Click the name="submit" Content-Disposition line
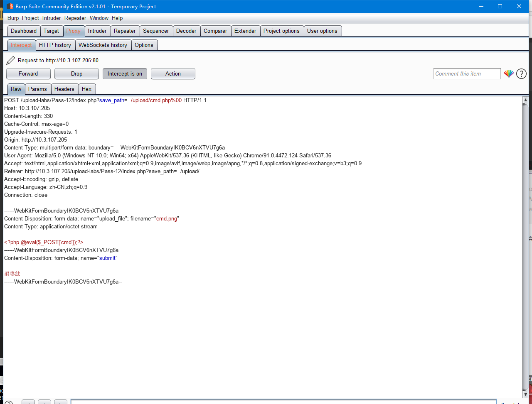Image resolution: width=532 pixels, height=404 pixels. click(x=61, y=258)
